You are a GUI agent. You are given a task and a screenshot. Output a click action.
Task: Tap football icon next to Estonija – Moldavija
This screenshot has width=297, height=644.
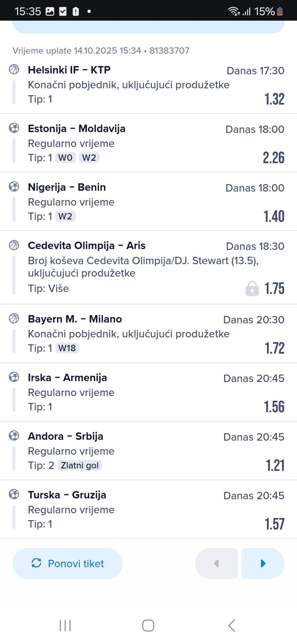click(14, 128)
